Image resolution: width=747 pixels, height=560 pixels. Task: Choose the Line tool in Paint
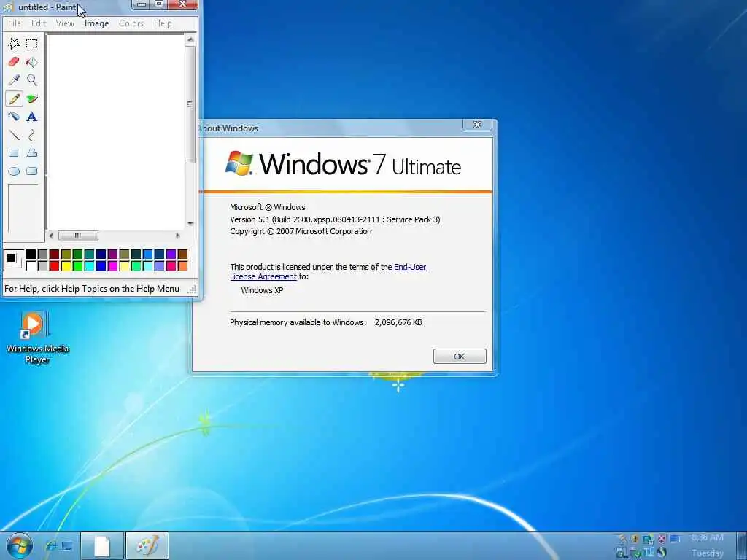tap(14, 135)
